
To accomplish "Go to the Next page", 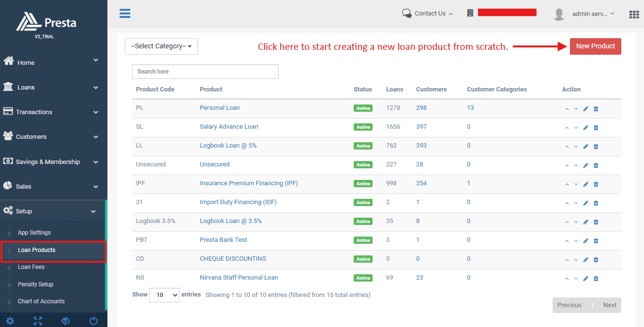I will (610, 305).
